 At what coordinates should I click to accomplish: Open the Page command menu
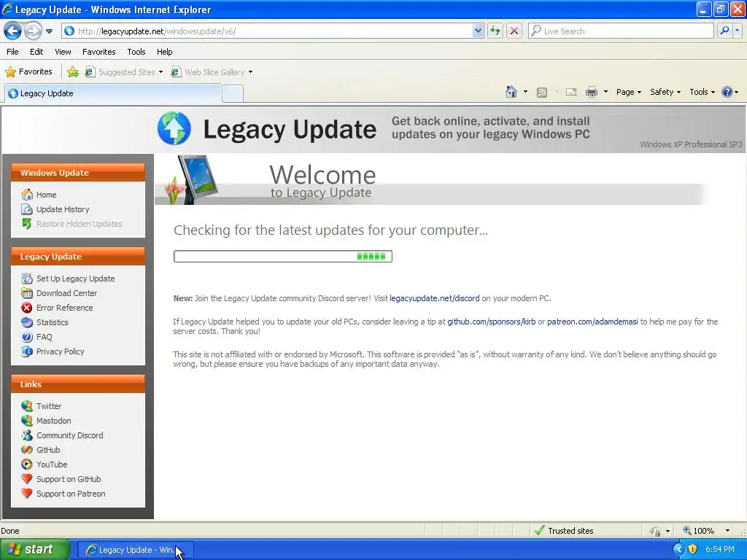[628, 92]
